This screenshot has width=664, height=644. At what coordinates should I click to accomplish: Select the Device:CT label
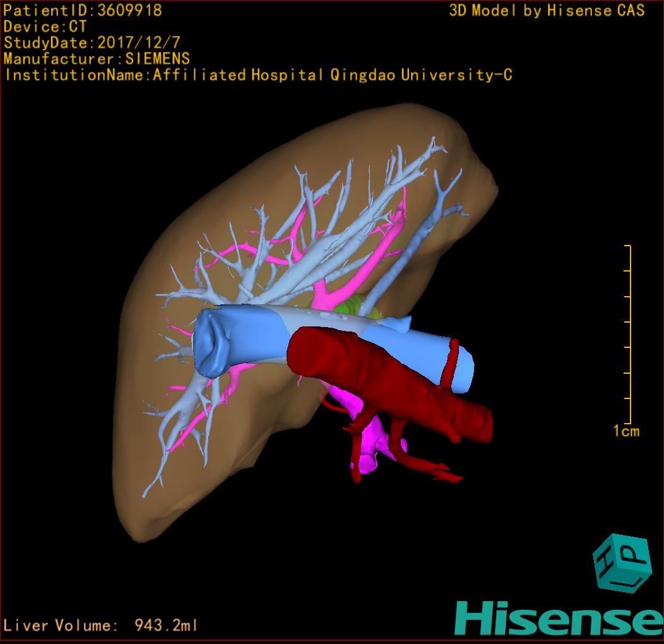[x=45, y=27]
